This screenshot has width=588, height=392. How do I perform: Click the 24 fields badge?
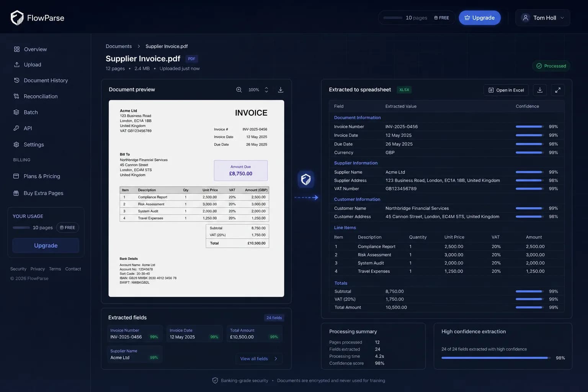pyautogui.click(x=274, y=318)
